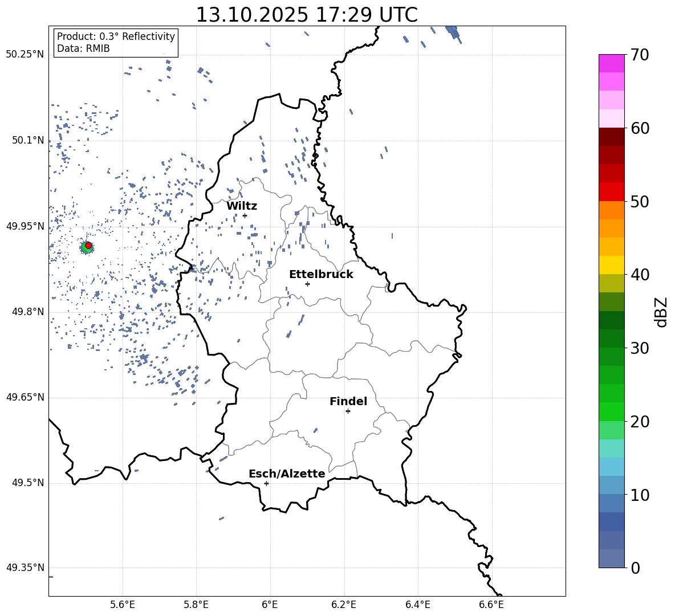Click the colorbar tick label 60
This screenshot has width=675, height=616.
coord(640,128)
